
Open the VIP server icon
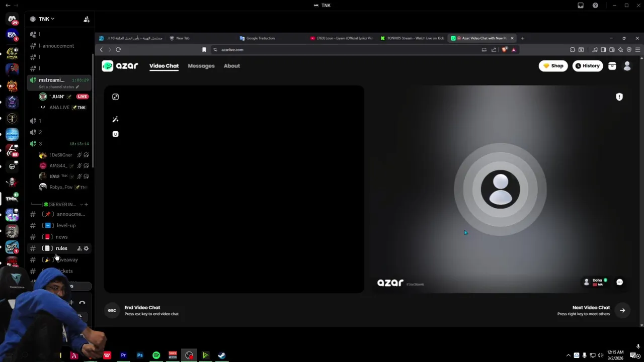pyautogui.click(x=12, y=86)
